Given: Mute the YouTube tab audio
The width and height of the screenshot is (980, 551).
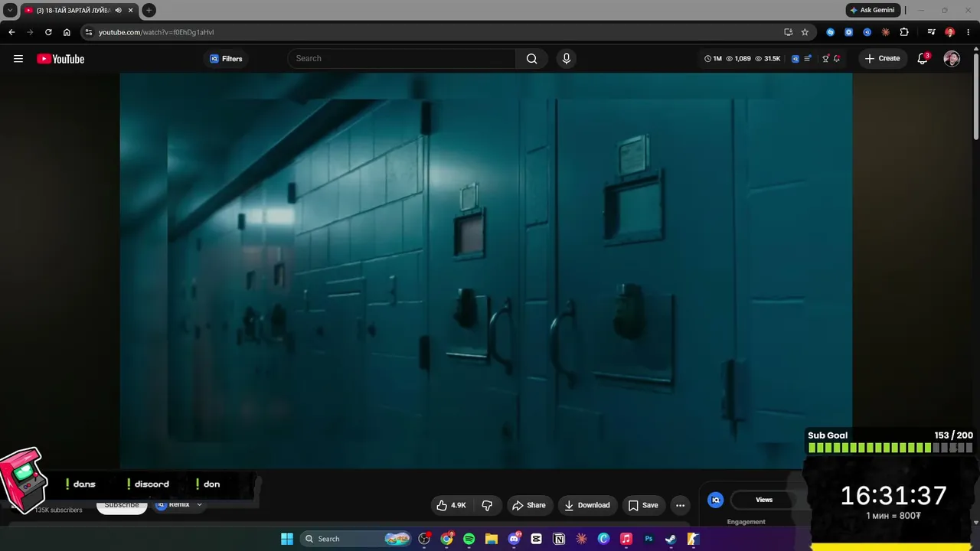Looking at the screenshot, I should 118,10.
